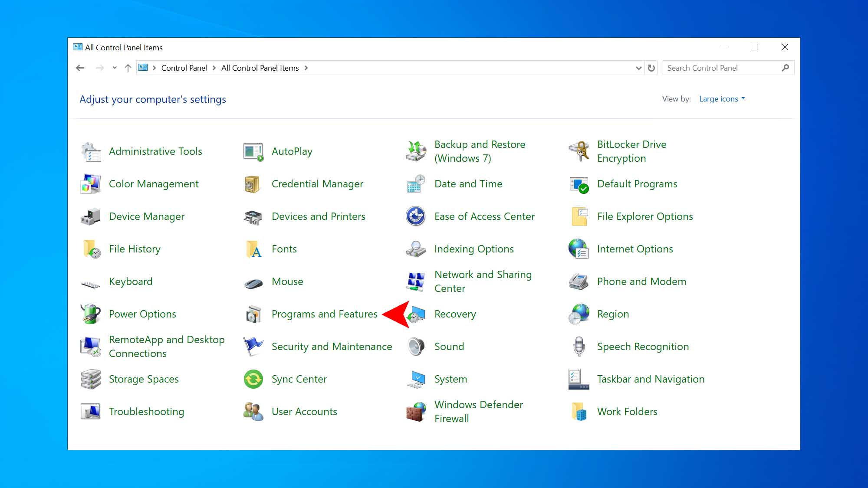Go up one level with Up arrow

(x=128, y=68)
